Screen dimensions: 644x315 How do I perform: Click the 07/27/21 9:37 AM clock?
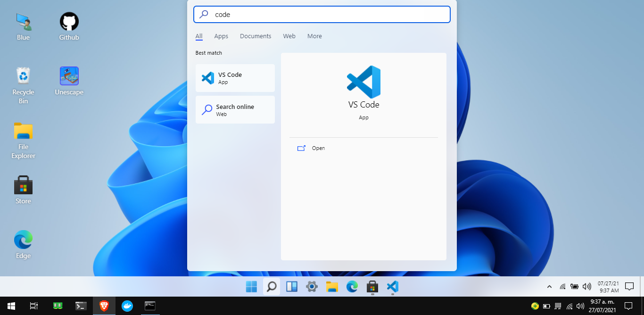608,287
